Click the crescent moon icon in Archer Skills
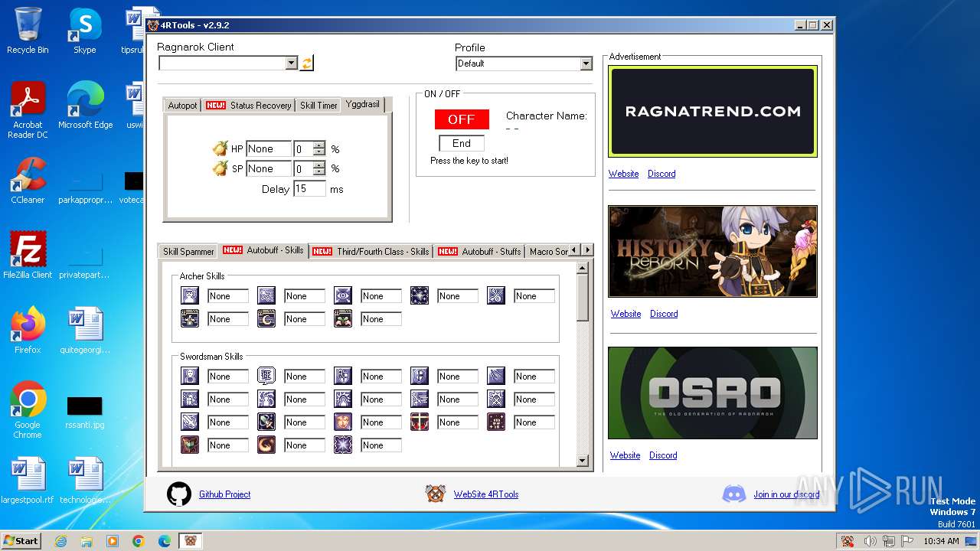980x551 pixels. pyautogui.click(x=266, y=318)
